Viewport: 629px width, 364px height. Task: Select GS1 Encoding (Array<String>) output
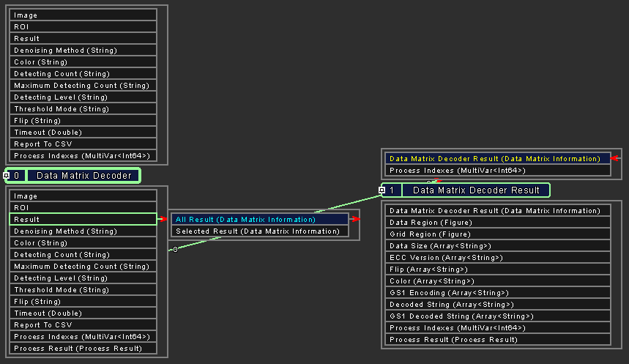click(x=498, y=292)
